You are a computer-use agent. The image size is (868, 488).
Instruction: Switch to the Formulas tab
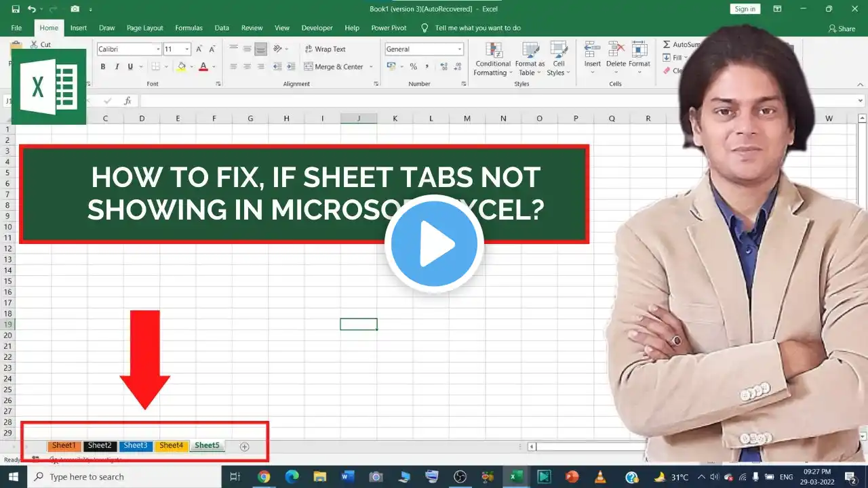pos(189,28)
